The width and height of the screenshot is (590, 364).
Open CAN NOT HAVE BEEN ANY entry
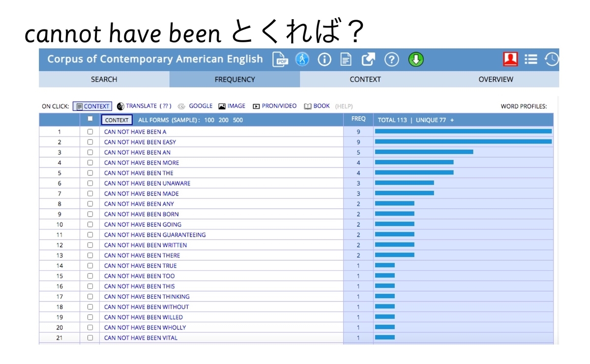tap(139, 204)
